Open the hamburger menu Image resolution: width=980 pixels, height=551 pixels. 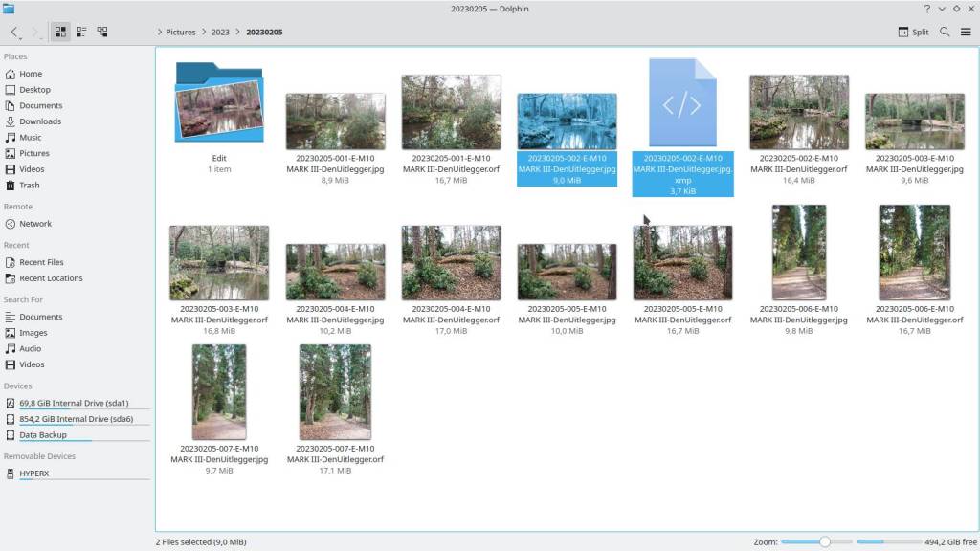click(966, 32)
